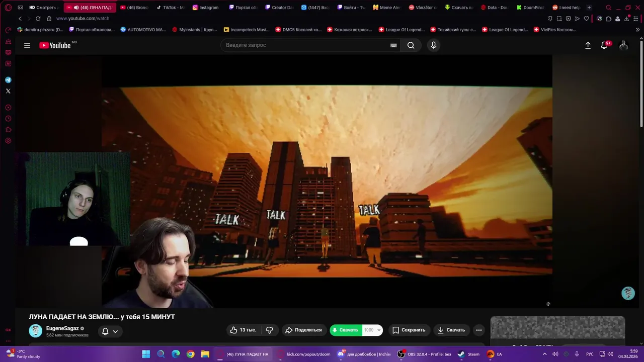Add page to bookmarks heart icon
644x362 pixels.
coord(586,19)
